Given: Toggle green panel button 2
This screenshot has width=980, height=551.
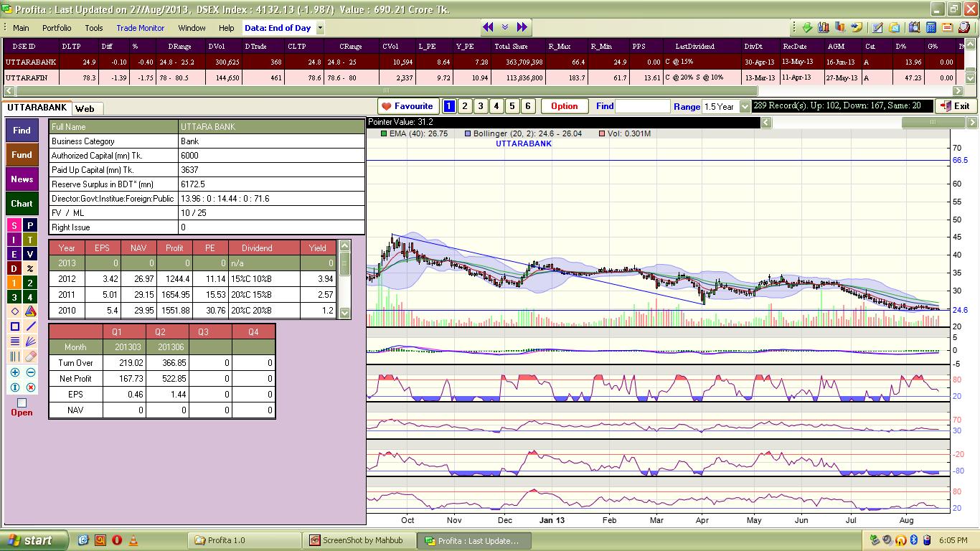Looking at the screenshot, I should point(30,283).
